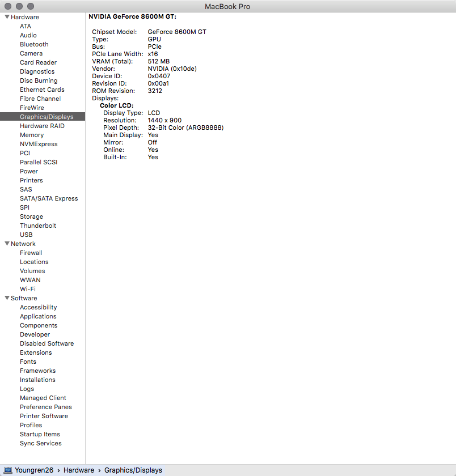456x476 pixels.
Task: Click the 1440 x 900 resolution value
Action: 164,120
